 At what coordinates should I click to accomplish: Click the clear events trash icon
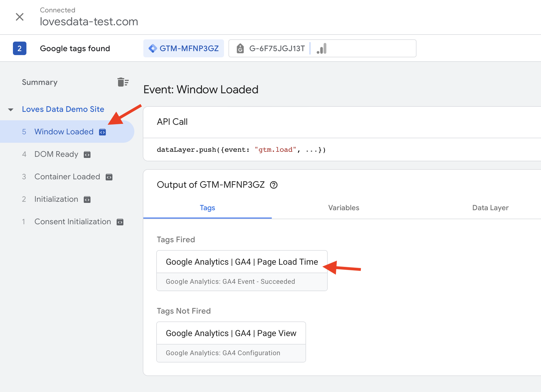[x=123, y=82]
